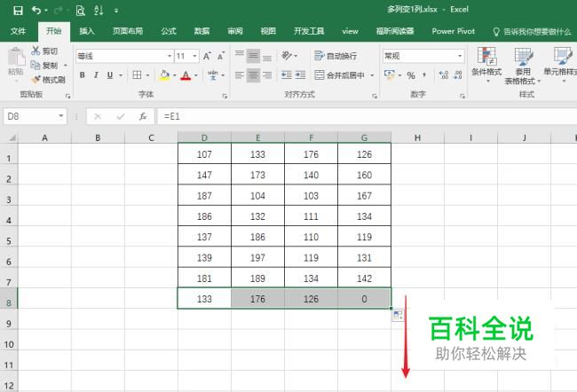577x392 pixels.
Task: Activate the 格式刷 format painter
Action: (48, 80)
